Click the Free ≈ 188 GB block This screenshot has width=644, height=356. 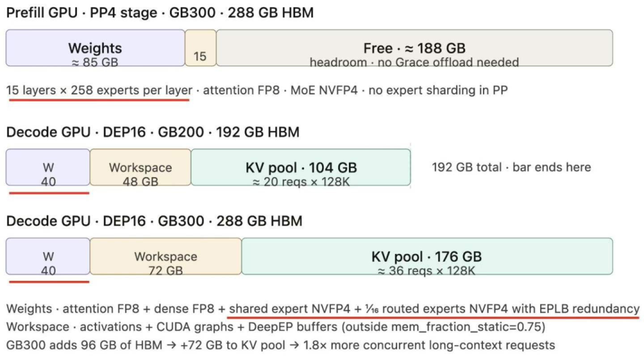414,48
